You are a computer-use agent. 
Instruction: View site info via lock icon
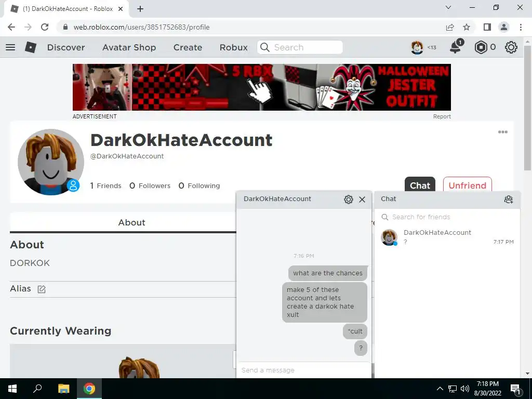(65, 27)
